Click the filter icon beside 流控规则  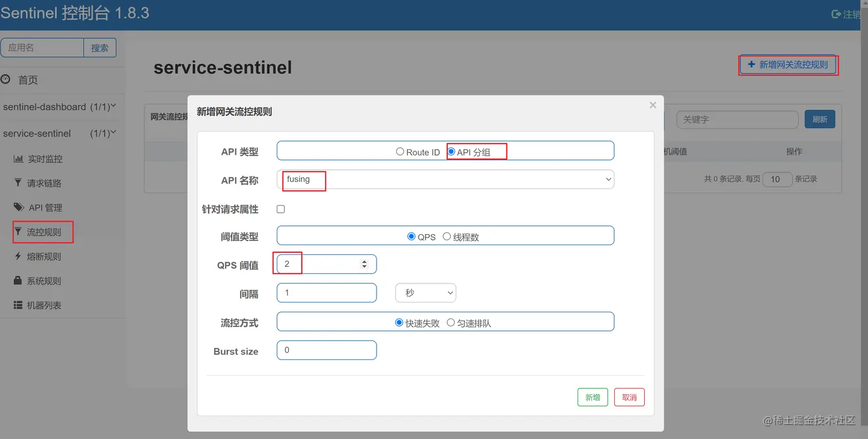(18, 232)
